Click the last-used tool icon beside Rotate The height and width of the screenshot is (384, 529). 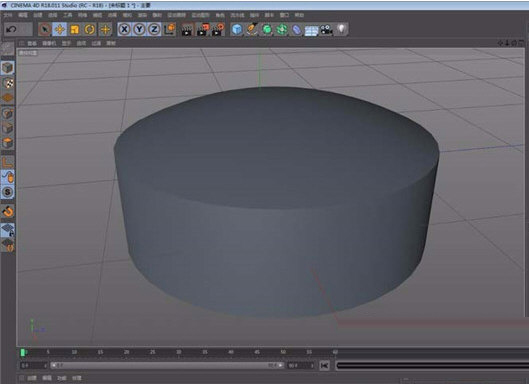(105, 29)
